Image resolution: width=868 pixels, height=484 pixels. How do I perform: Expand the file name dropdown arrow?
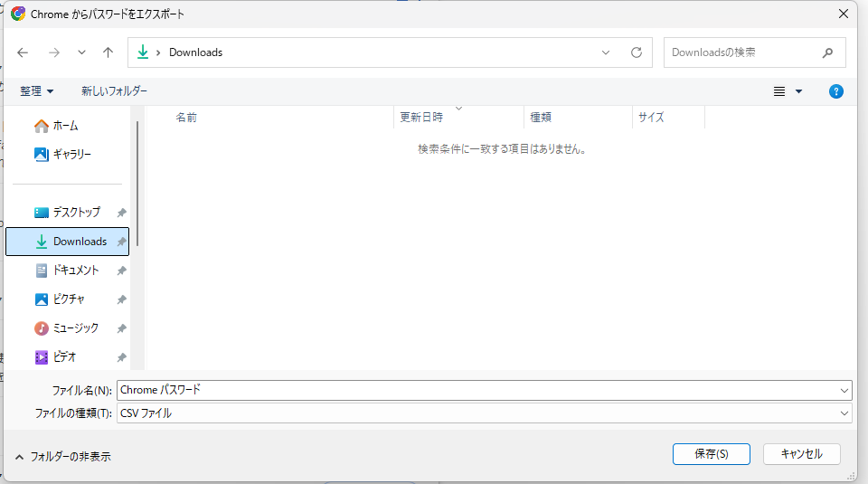click(844, 391)
